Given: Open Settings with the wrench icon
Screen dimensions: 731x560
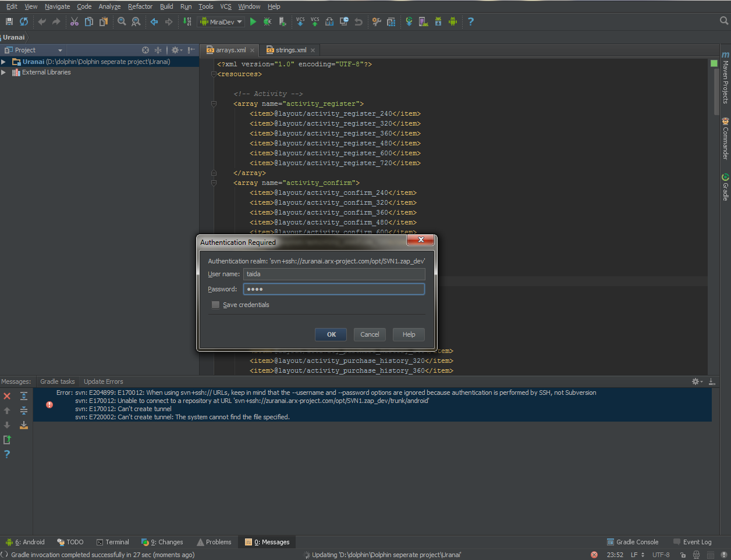Looking at the screenshot, I should coord(377,22).
